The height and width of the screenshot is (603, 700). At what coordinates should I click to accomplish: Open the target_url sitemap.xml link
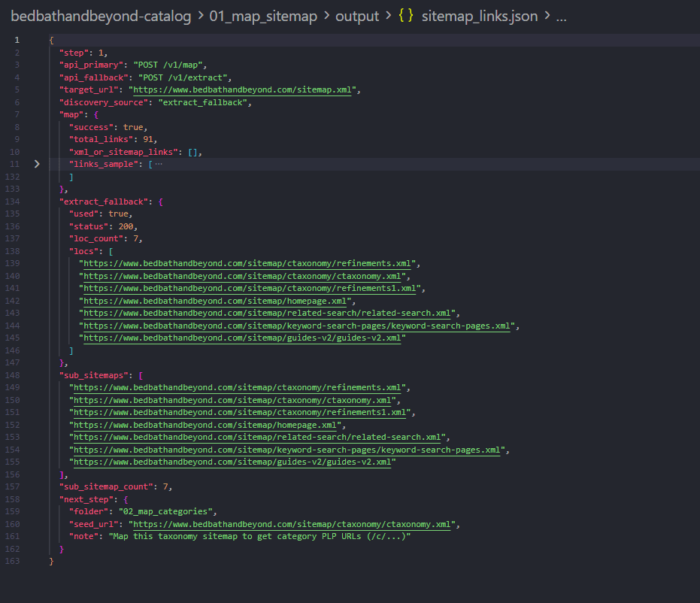242,89
